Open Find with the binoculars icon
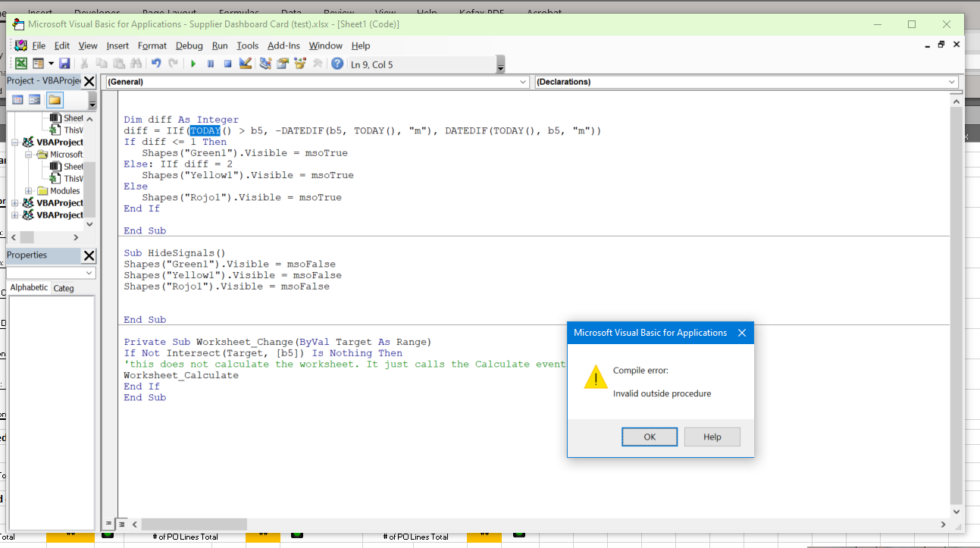Viewport: 980px width, 548px height. pos(136,64)
